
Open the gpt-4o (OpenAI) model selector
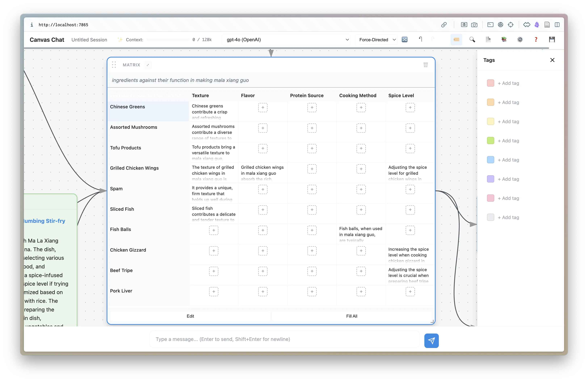287,39
